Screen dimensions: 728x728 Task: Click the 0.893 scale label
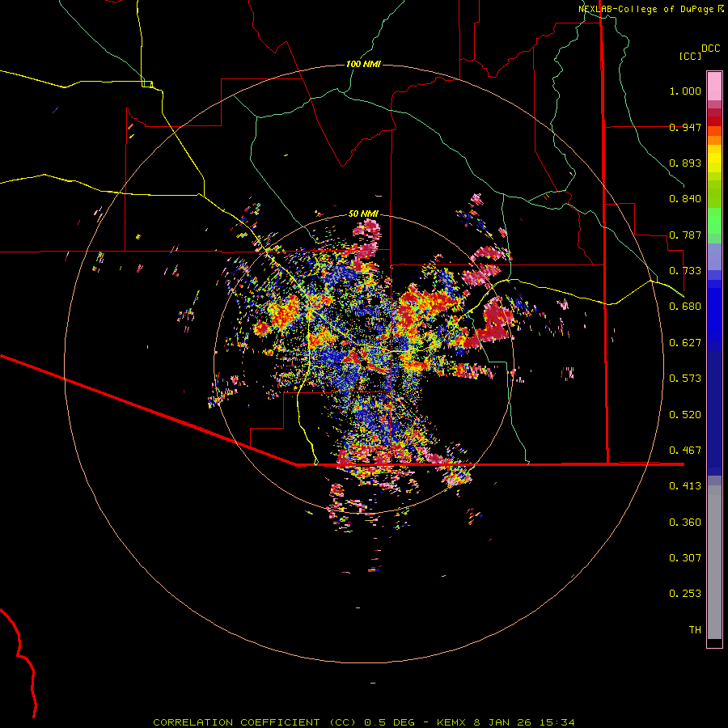click(x=685, y=163)
